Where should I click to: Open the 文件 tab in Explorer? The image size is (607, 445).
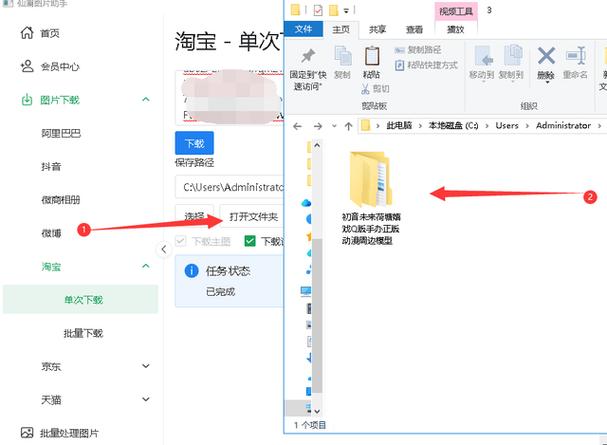303,29
